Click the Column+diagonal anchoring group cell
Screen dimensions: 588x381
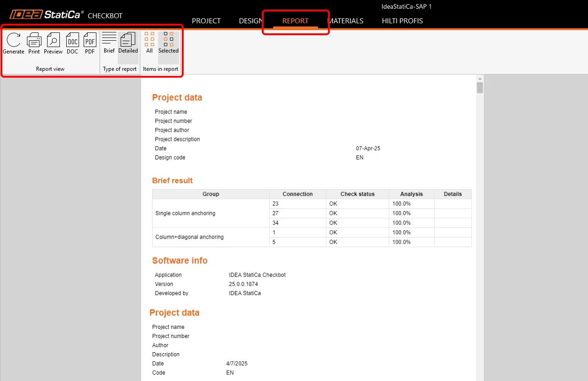click(x=211, y=237)
